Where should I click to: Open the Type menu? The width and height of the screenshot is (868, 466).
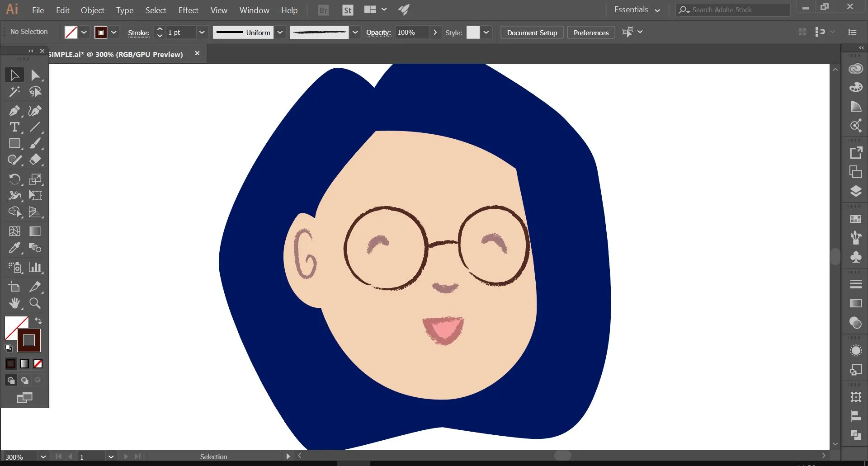pyautogui.click(x=125, y=10)
